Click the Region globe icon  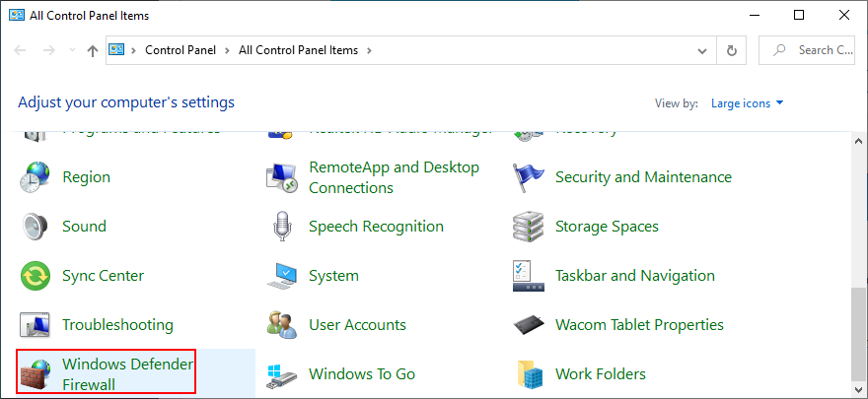[36, 177]
